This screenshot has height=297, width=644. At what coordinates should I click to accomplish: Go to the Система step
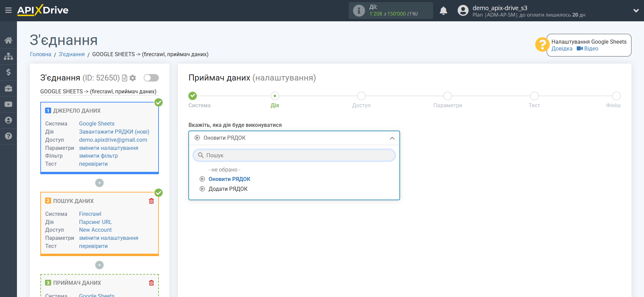(x=193, y=96)
